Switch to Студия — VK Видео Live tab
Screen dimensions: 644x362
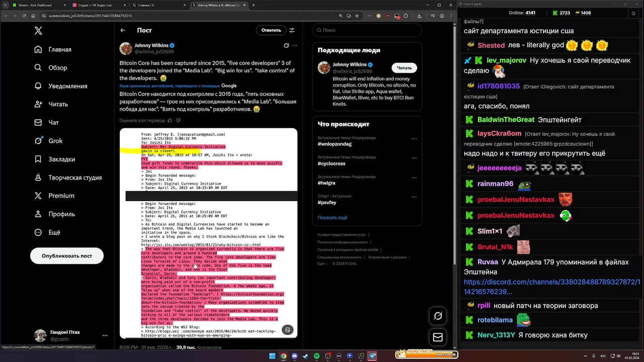click(x=100, y=5)
